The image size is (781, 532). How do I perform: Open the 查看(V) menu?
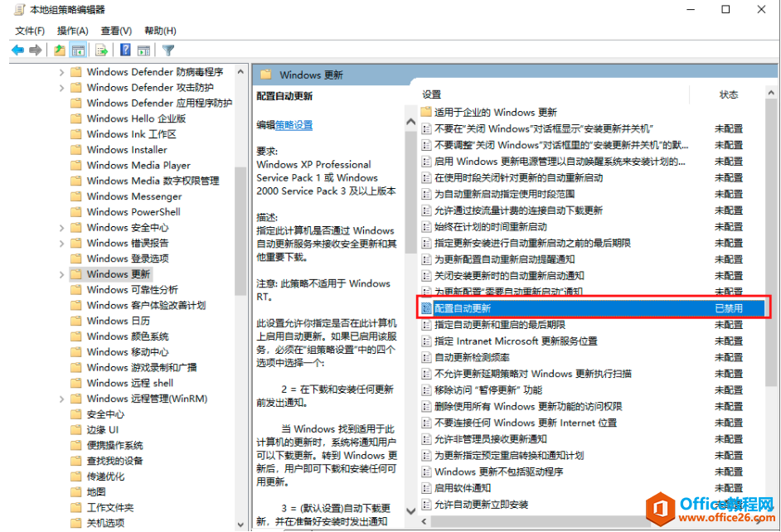point(116,31)
